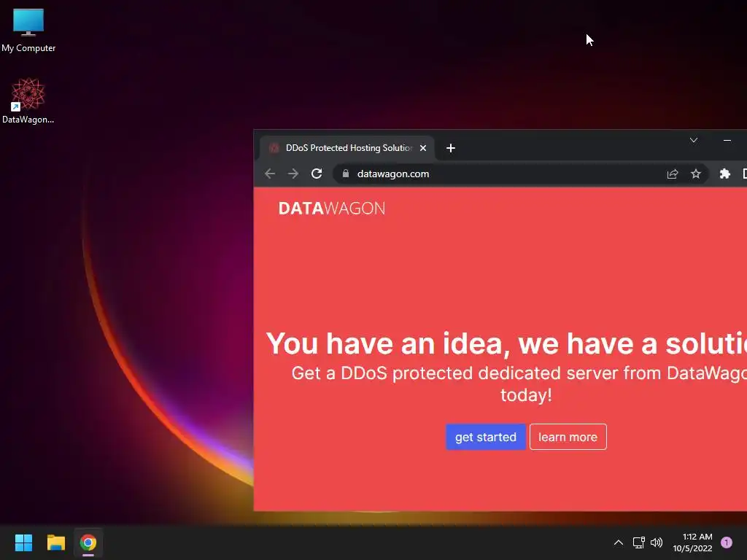Screen dimensions: 747x560
Task: Go back using browser arrow
Action: [x=270, y=174]
